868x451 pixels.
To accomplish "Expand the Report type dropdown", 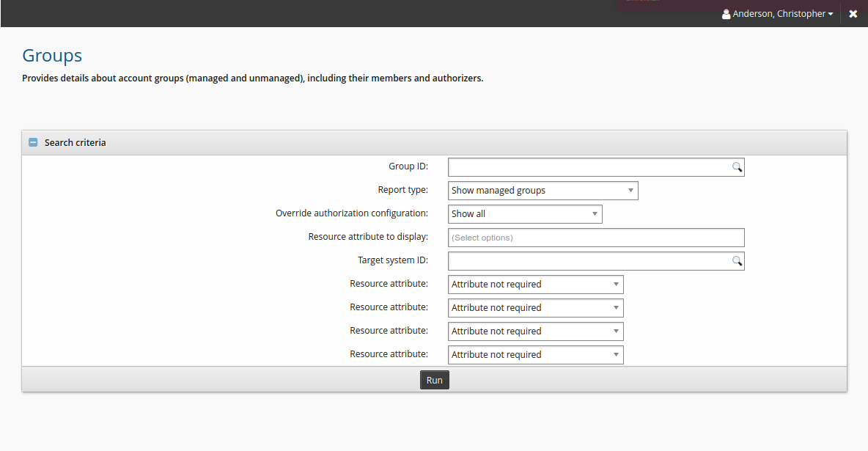I will (x=542, y=191).
